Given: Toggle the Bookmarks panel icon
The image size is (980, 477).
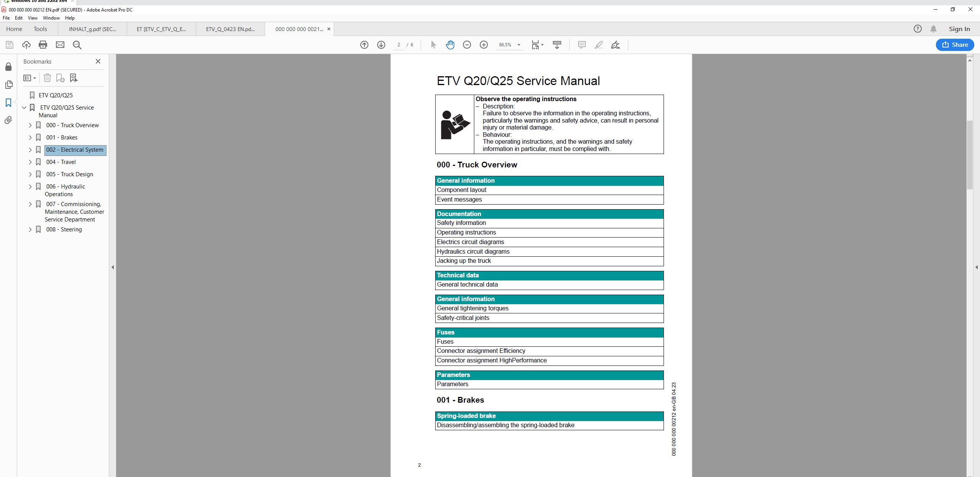Looking at the screenshot, I should click(8, 103).
